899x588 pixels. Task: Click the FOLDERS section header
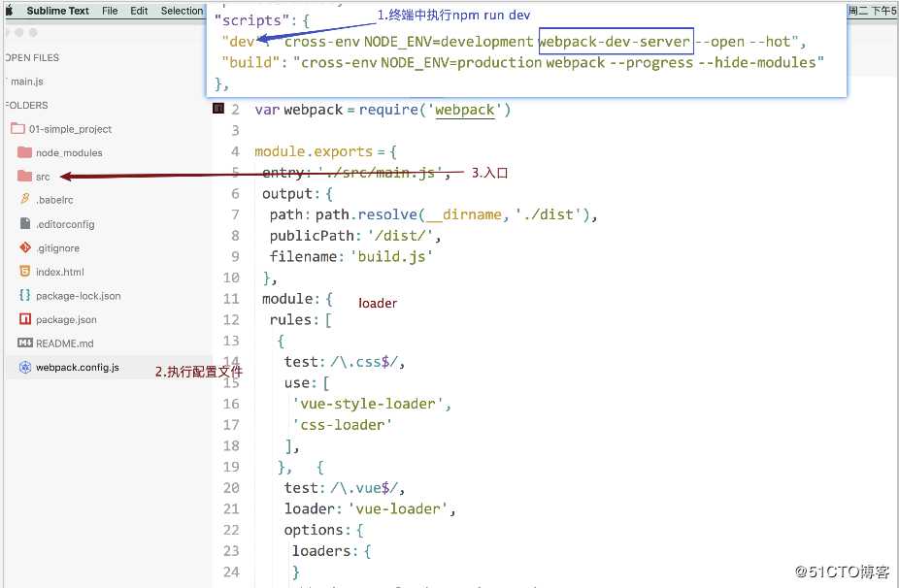[x=26, y=106]
